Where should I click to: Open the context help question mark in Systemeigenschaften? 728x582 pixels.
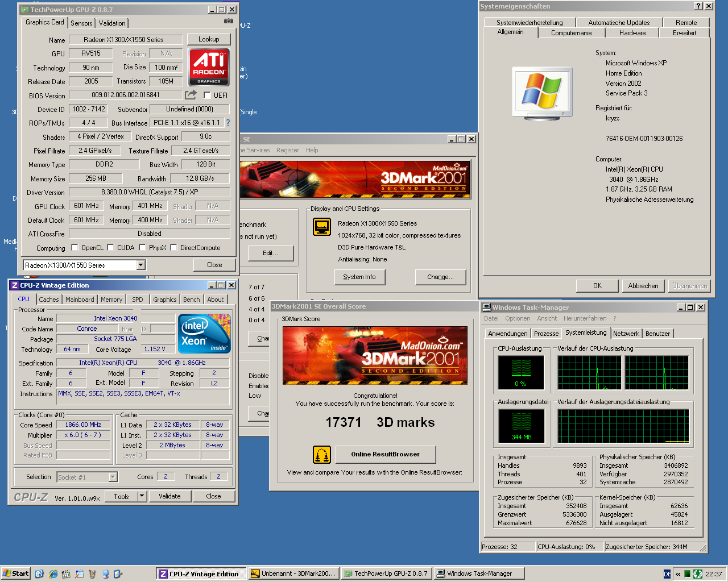click(x=698, y=6)
